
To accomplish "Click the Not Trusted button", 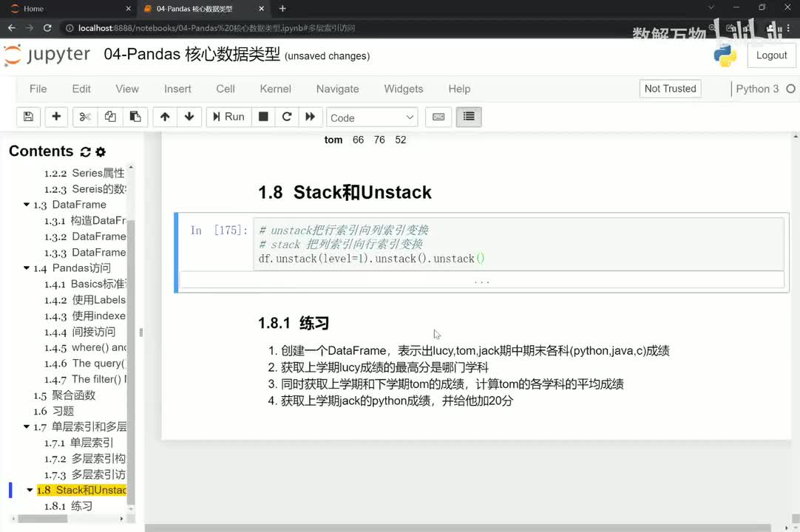I will (670, 89).
